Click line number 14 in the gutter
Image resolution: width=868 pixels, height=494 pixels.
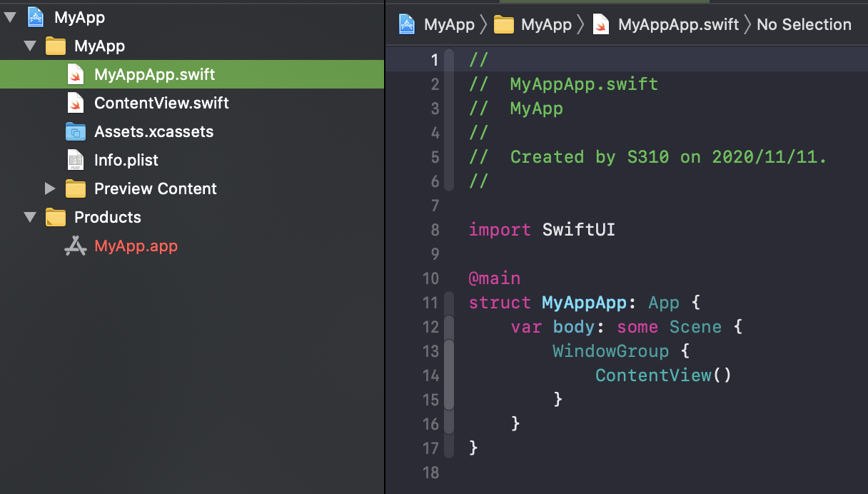(x=430, y=375)
